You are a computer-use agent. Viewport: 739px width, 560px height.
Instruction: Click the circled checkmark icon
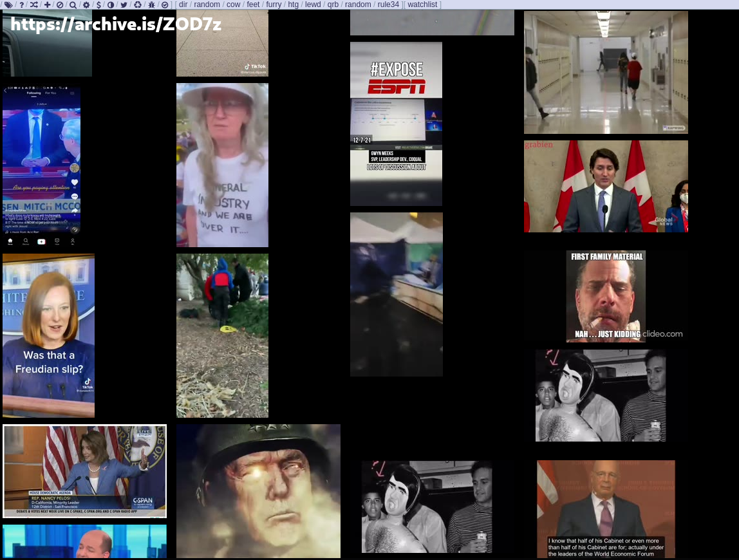[165, 5]
